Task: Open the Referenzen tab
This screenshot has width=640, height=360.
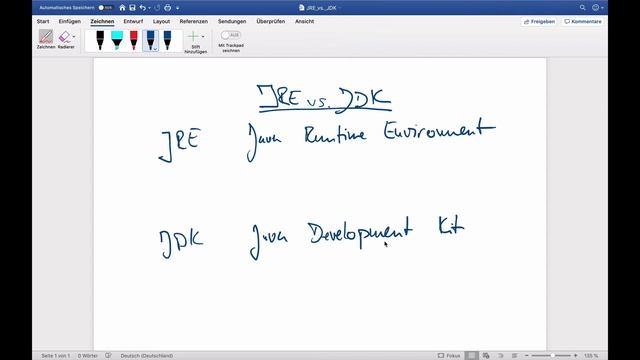Action: point(193,21)
